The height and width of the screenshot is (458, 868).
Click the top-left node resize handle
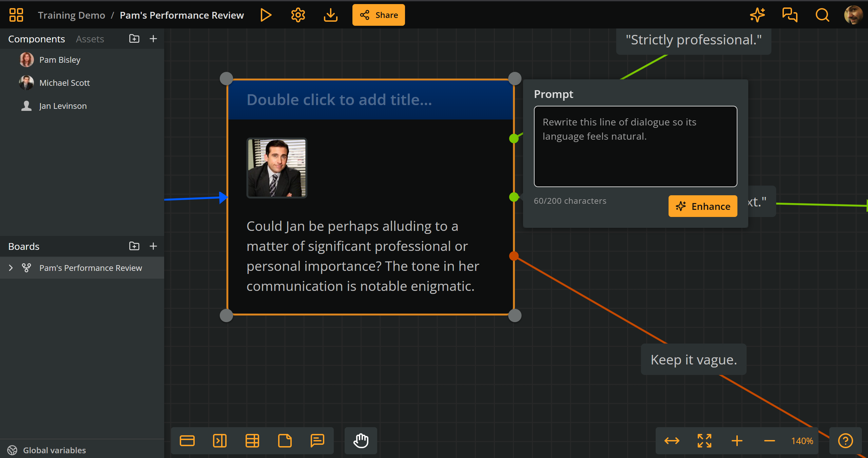(226, 79)
